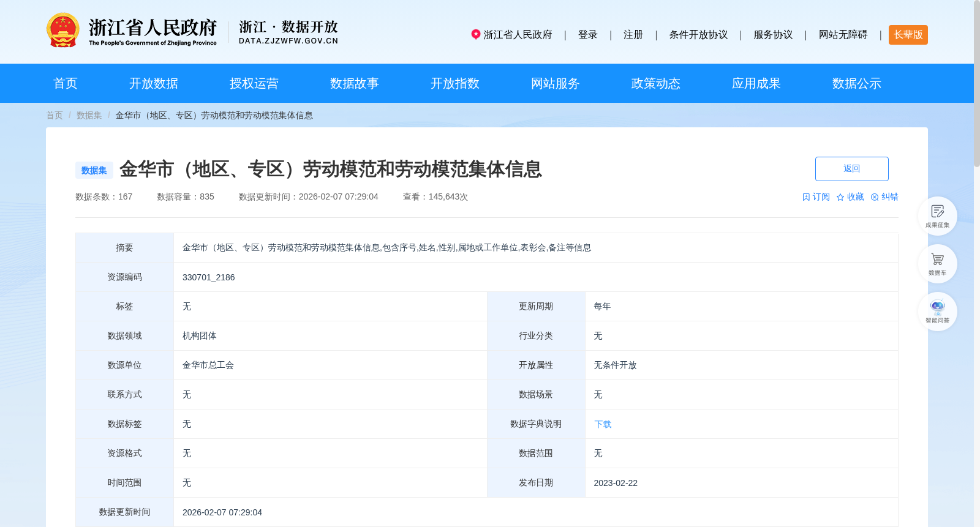980x527 pixels.
Task: Switch to 长辈版 mode
Action: coord(908,35)
